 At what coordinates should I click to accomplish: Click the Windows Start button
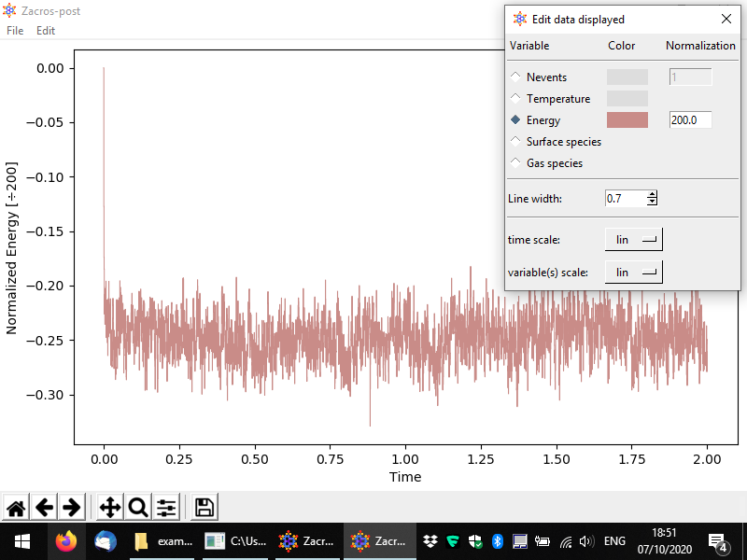pos(21,541)
